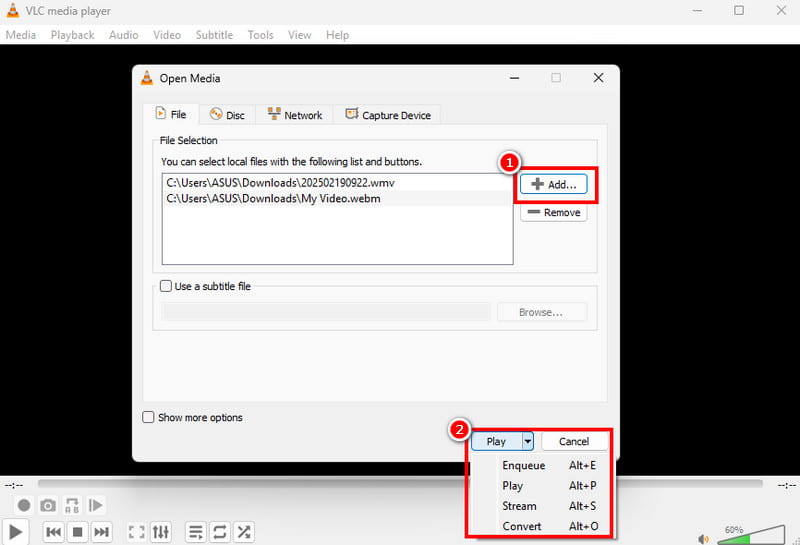
Task: Toggle loop mode button
Action: click(x=220, y=532)
